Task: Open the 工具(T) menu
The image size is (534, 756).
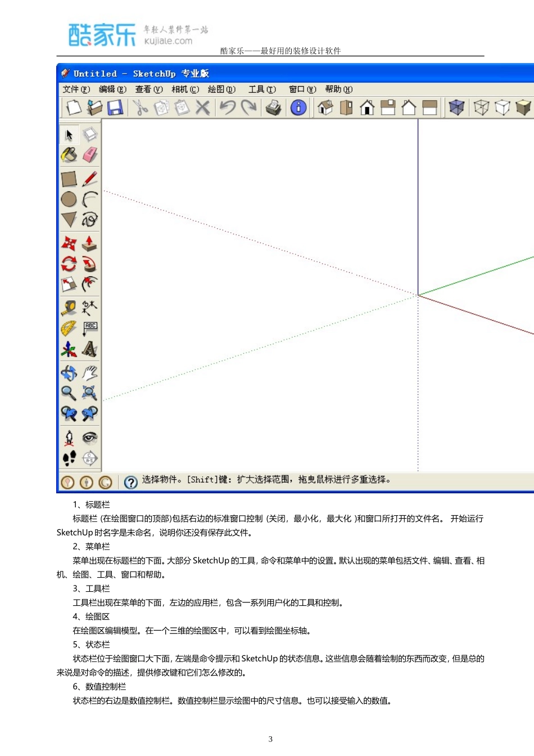Action: pyautogui.click(x=263, y=89)
